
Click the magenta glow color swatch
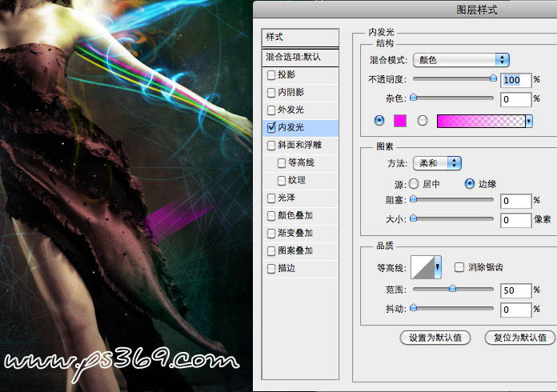click(x=400, y=121)
